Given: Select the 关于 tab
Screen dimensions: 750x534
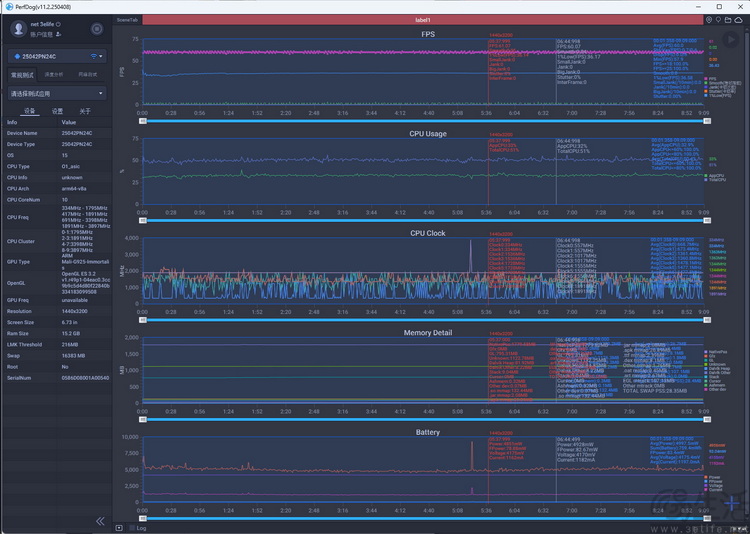Looking at the screenshot, I should [85, 111].
